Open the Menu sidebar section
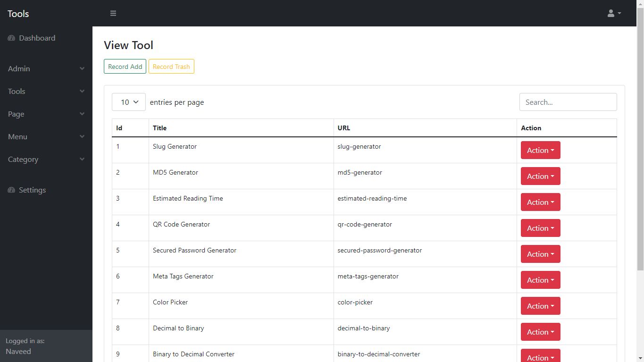Viewport: 644px width, 362px height. 46,137
